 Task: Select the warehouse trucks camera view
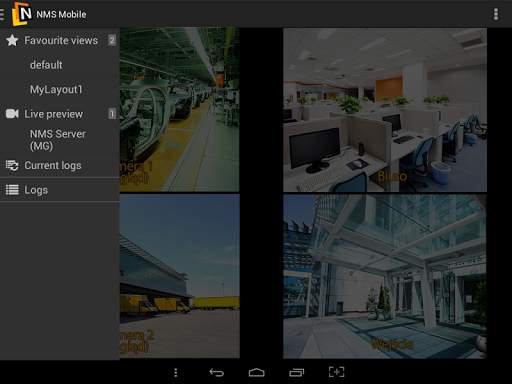pos(180,276)
